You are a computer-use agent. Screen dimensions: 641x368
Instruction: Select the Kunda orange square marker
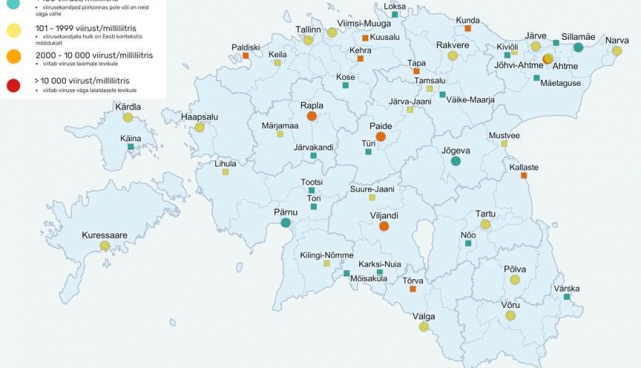pyautogui.click(x=468, y=29)
